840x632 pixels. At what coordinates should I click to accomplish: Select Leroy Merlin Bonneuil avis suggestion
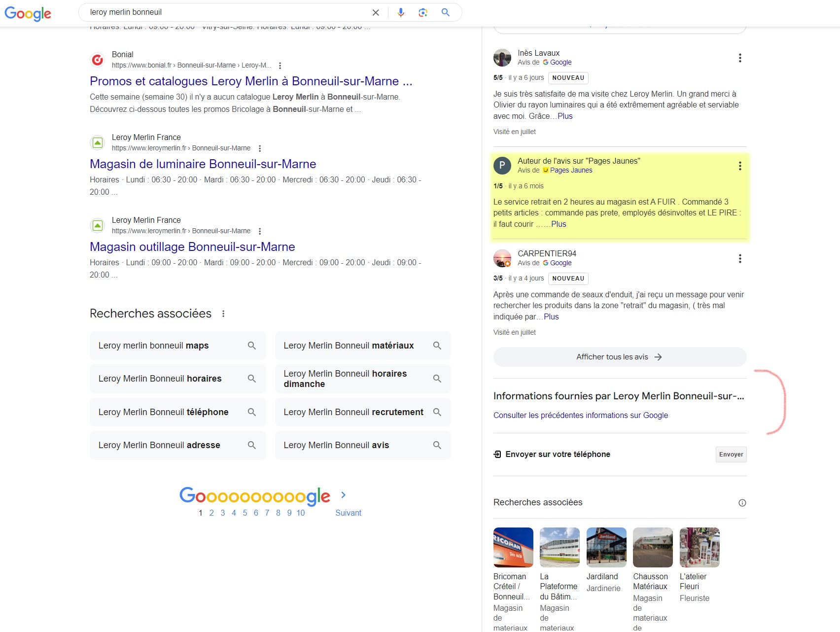pyautogui.click(x=363, y=445)
